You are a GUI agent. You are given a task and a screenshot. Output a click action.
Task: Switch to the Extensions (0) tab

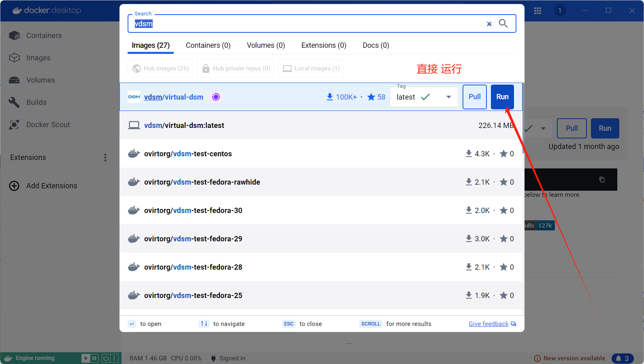(324, 45)
